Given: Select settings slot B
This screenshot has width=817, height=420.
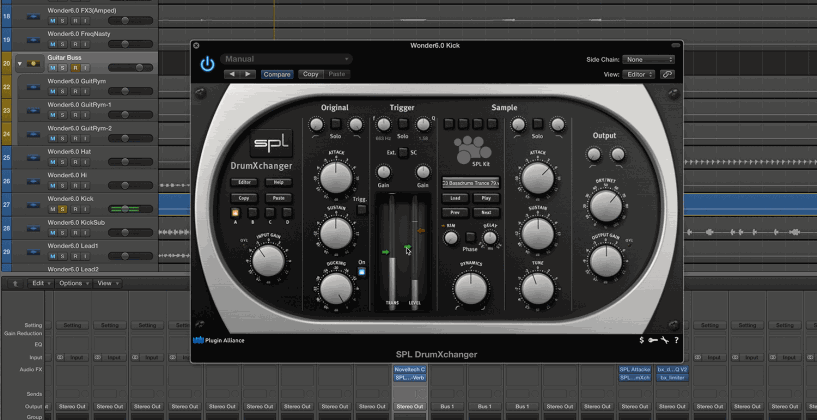Looking at the screenshot, I should pyautogui.click(x=252, y=213).
